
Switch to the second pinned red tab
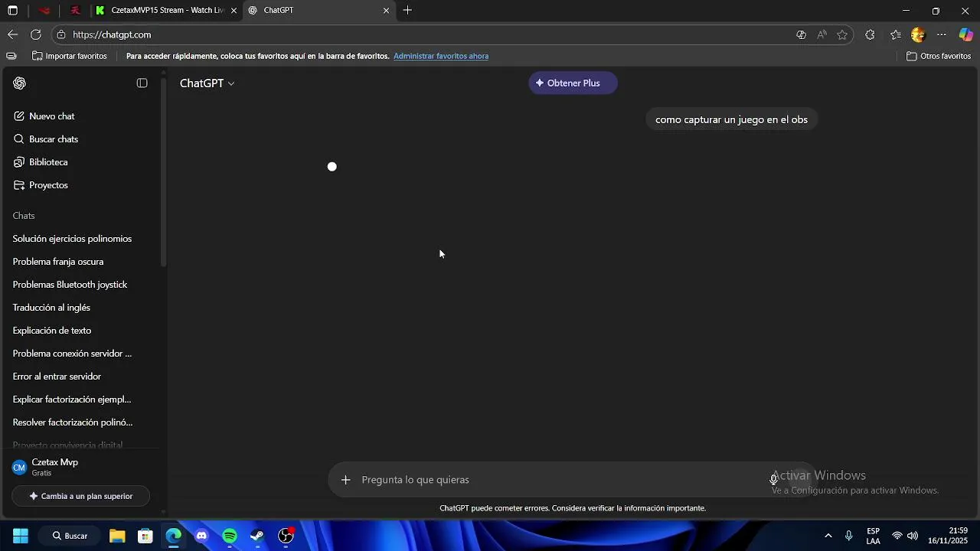coord(75,11)
